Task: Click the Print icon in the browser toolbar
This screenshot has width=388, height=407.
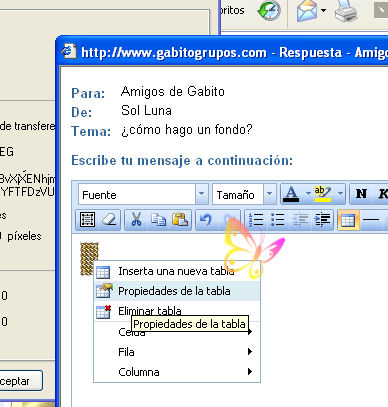Action: point(347,11)
